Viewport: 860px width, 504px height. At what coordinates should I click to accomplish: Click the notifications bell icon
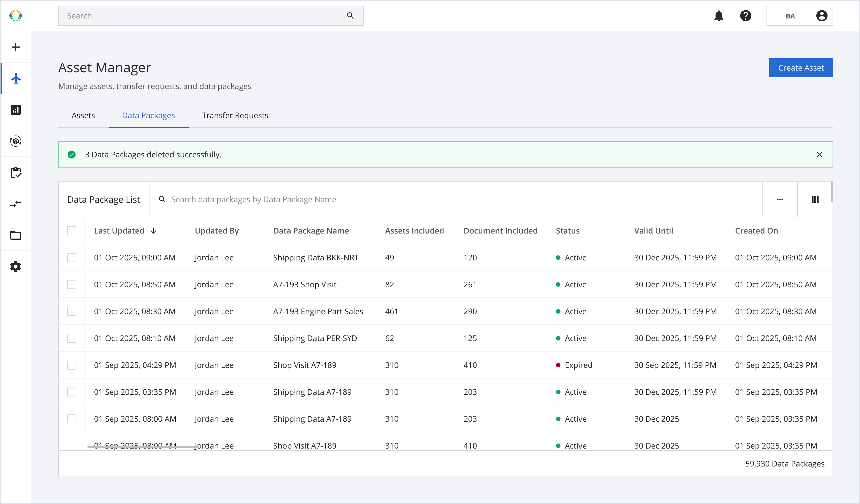(719, 16)
